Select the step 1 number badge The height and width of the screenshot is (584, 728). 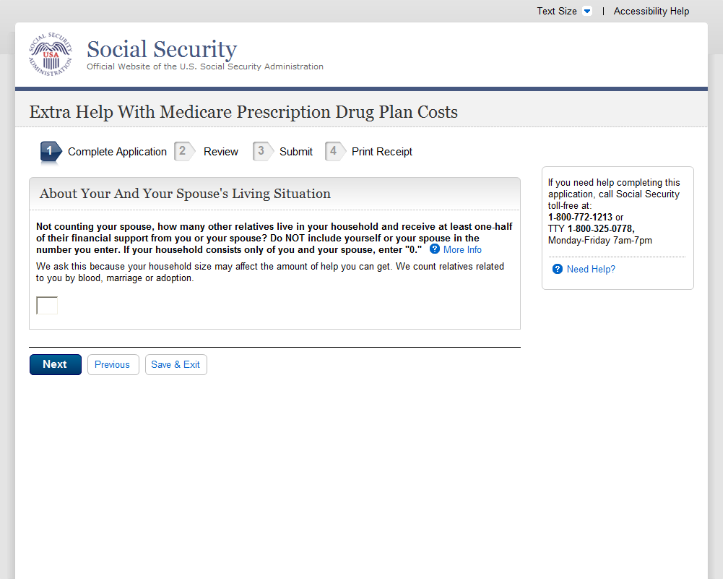point(50,151)
